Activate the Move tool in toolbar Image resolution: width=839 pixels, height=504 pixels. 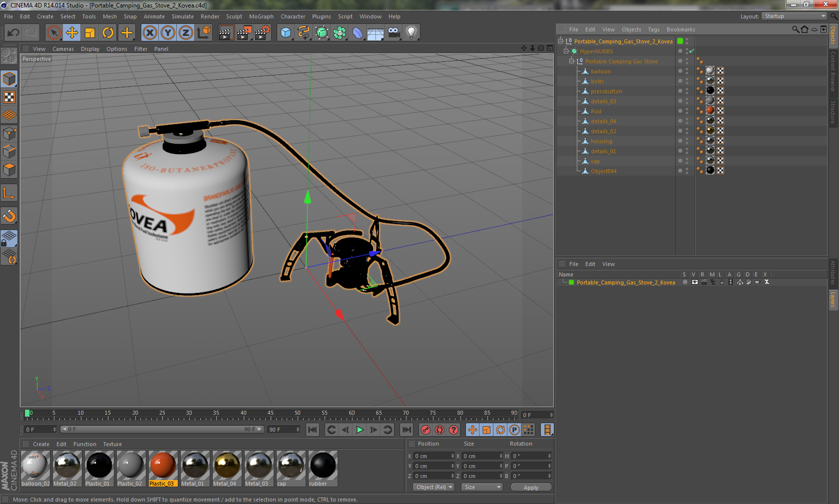[x=72, y=33]
